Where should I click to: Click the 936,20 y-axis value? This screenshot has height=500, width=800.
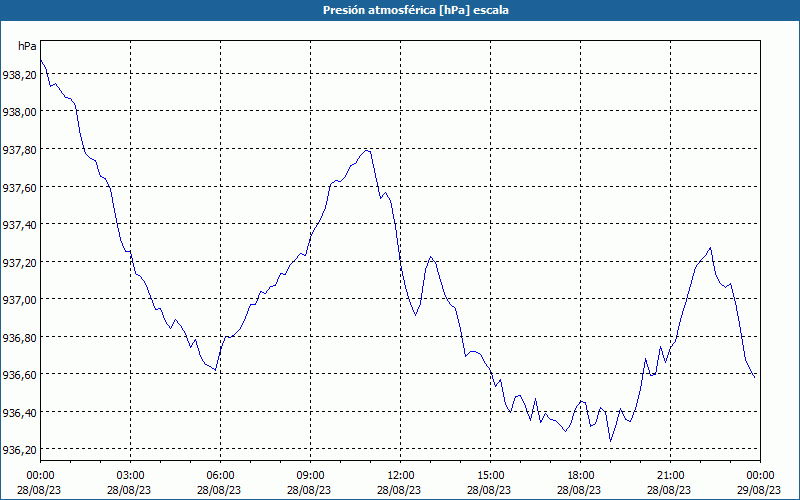19,451
